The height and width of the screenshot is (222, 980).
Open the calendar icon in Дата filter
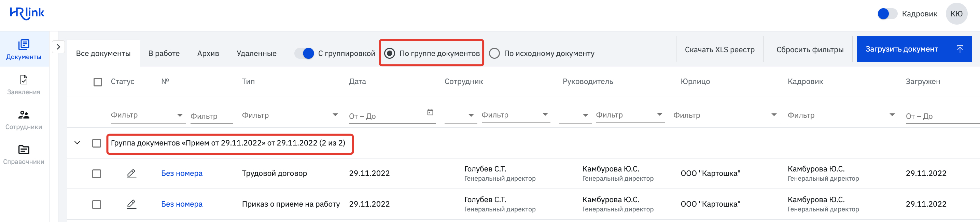coord(430,112)
